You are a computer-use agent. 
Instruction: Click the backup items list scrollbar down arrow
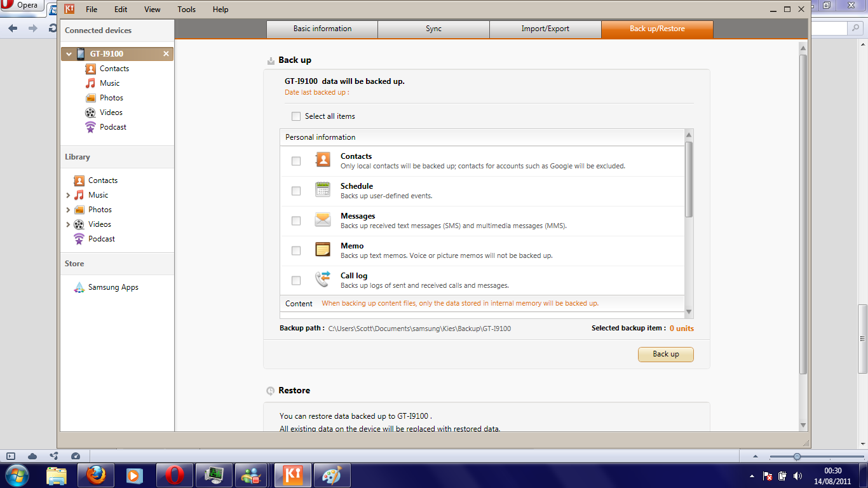point(689,312)
